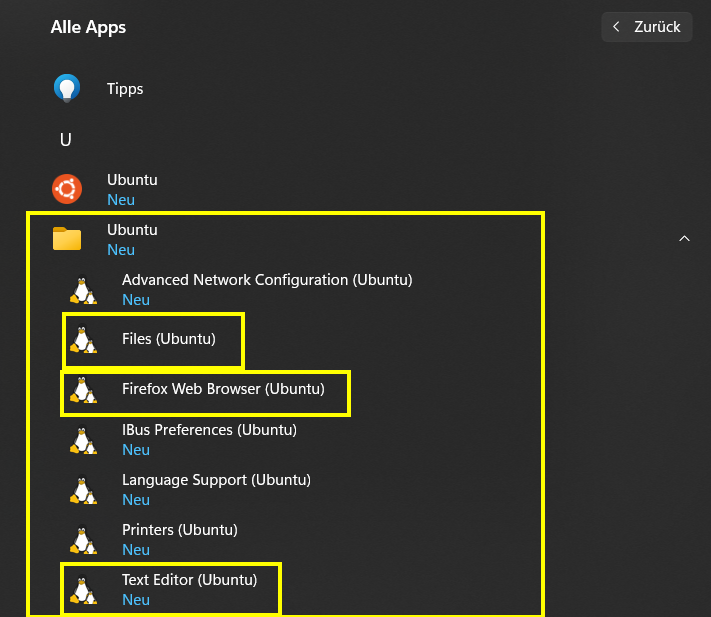Image resolution: width=711 pixels, height=617 pixels.
Task: Click the Ubuntu folder name label
Action: point(132,230)
